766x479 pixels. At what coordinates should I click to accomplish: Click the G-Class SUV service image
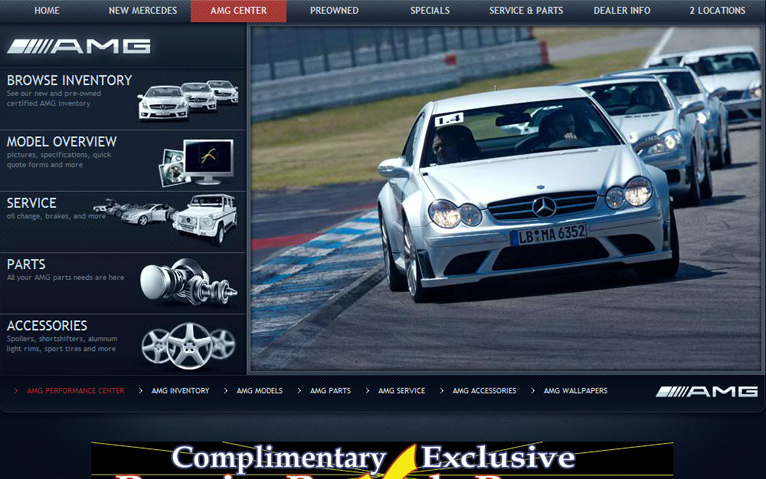pyautogui.click(x=205, y=219)
